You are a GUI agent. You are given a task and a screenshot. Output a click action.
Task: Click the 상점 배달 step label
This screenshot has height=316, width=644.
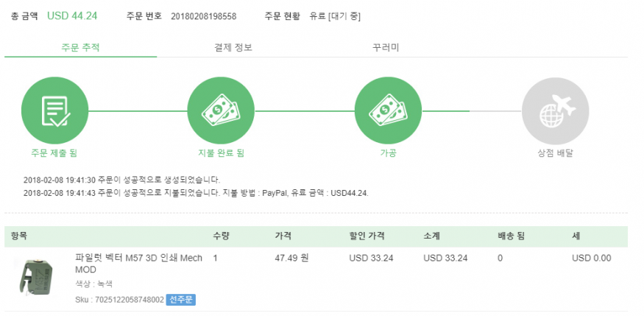[555, 154]
